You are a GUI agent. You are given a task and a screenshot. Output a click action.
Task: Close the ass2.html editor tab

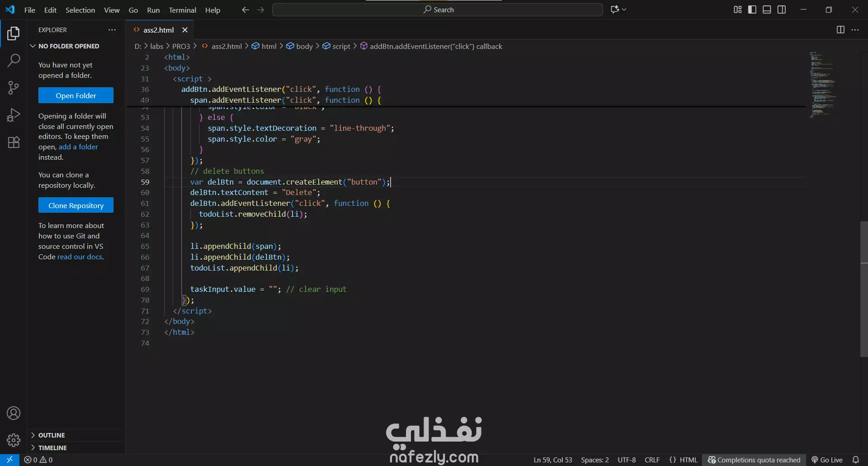184,30
